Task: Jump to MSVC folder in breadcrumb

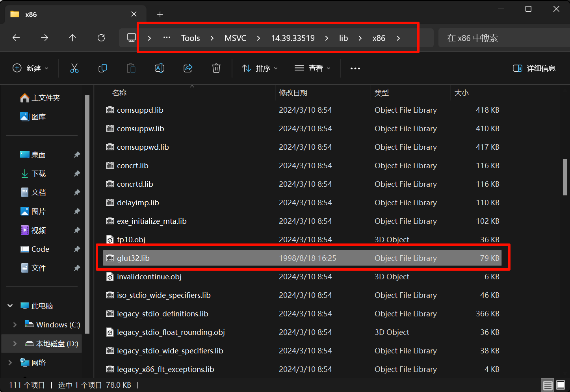Action: pyautogui.click(x=236, y=38)
